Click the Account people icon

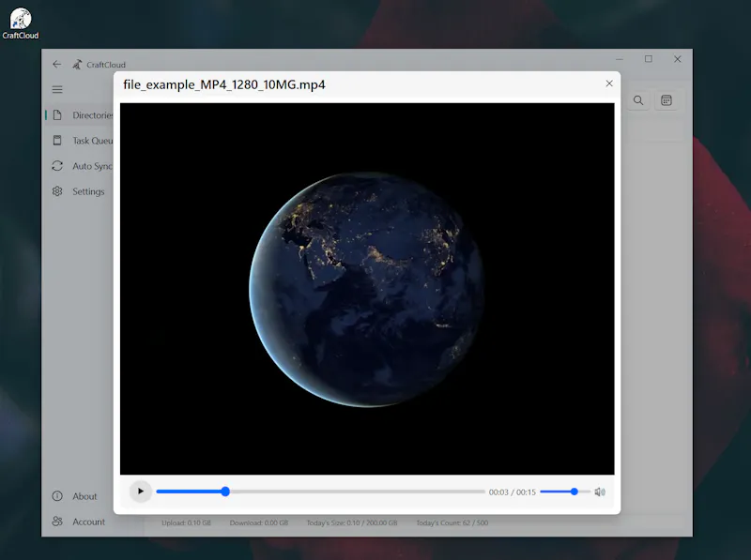tap(57, 522)
